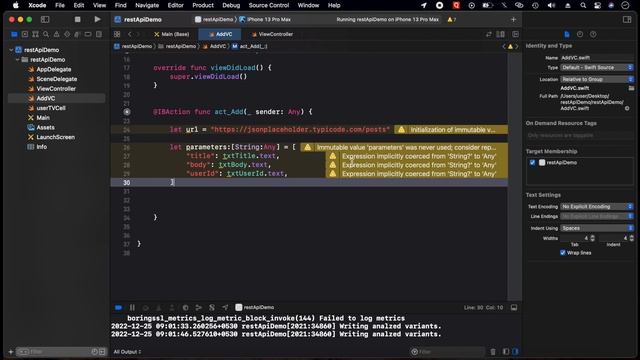Open the Type dropdown Default - Swift Source

(597, 67)
